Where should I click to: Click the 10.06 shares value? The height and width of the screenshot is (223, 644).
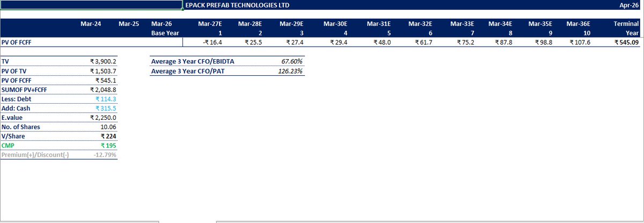pos(108,127)
